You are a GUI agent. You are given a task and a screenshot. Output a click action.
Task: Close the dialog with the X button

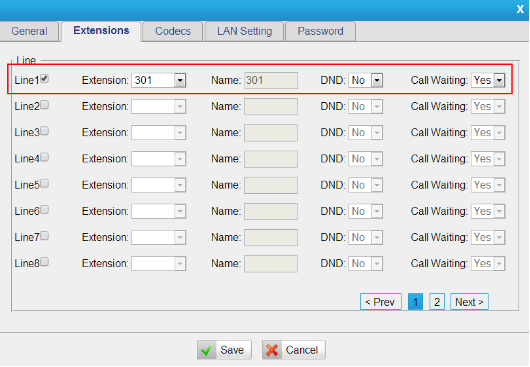pos(520,9)
